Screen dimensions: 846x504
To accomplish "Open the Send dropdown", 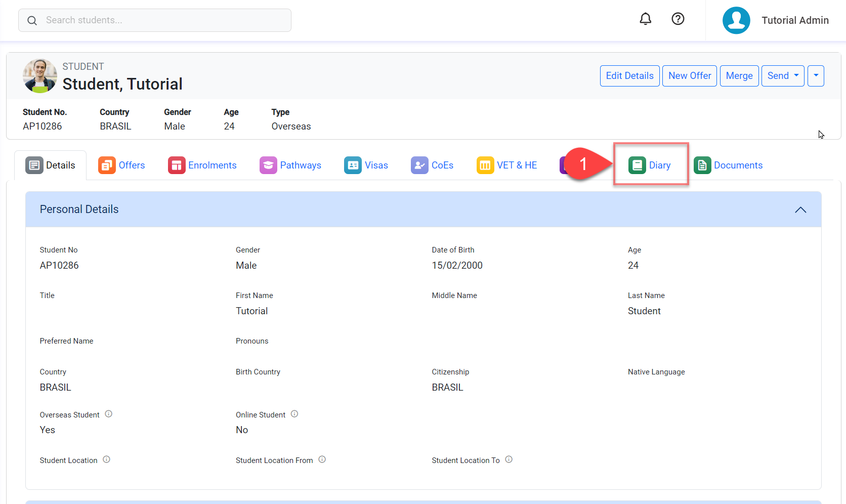I will pyautogui.click(x=783, y=76).
